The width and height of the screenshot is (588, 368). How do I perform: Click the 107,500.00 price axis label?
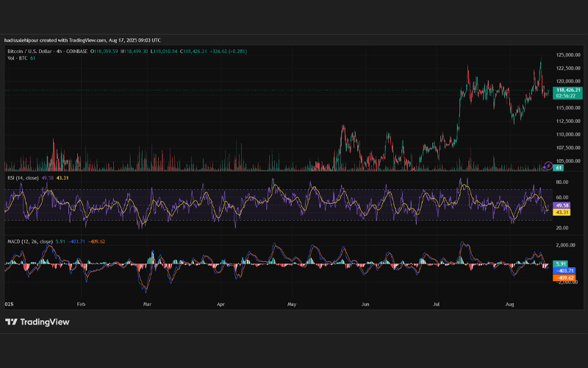pos(568,148)
